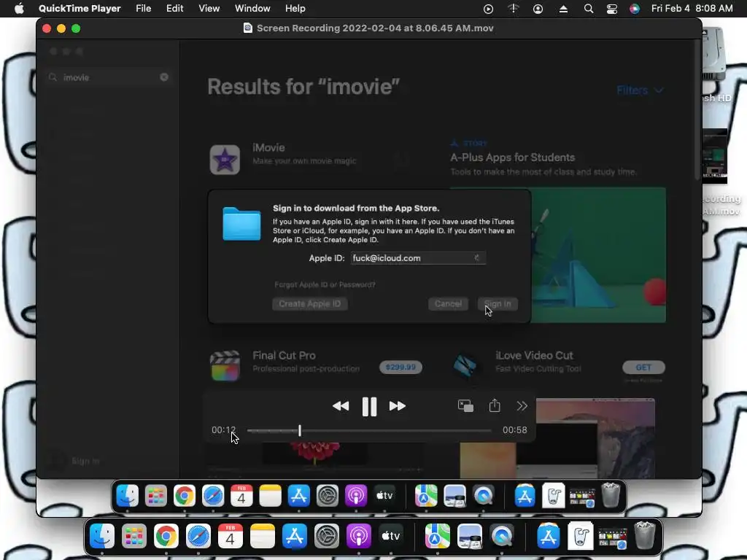Pause the video playback
Viewport: 747px width, 560px height.
coord(369,406)
